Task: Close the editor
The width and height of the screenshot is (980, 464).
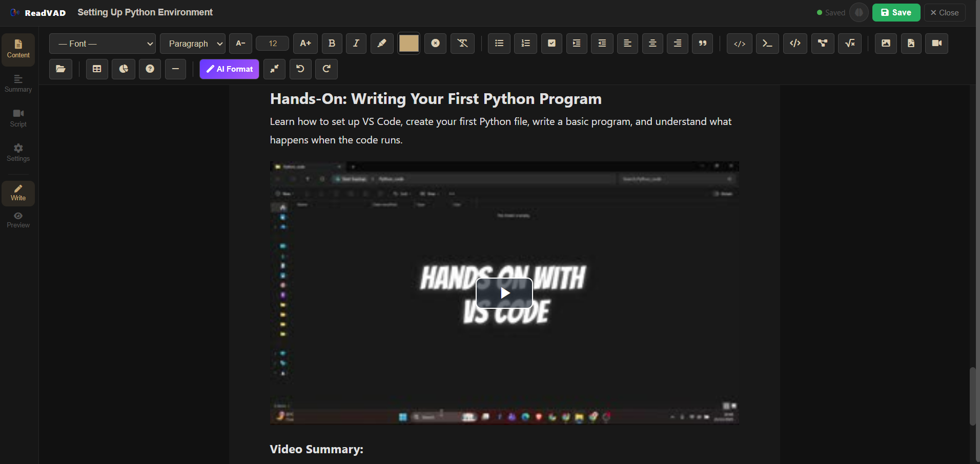Action: pos(945,12)
